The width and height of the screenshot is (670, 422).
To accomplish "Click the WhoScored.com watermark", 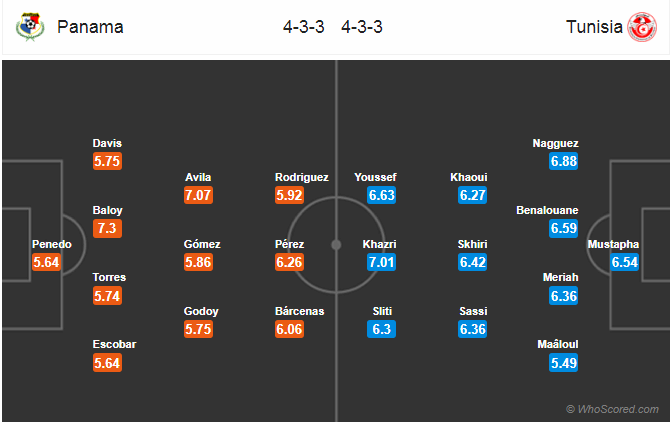I will click(612, 409).
